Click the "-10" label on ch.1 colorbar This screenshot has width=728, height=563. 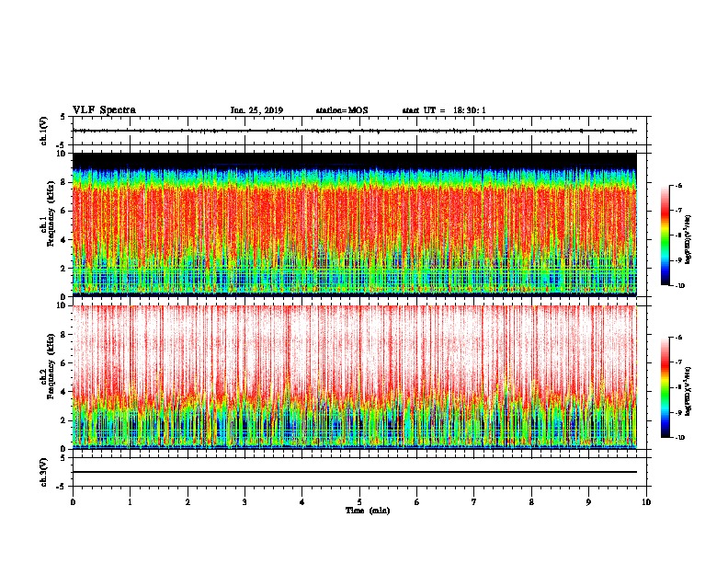[680, 286]
